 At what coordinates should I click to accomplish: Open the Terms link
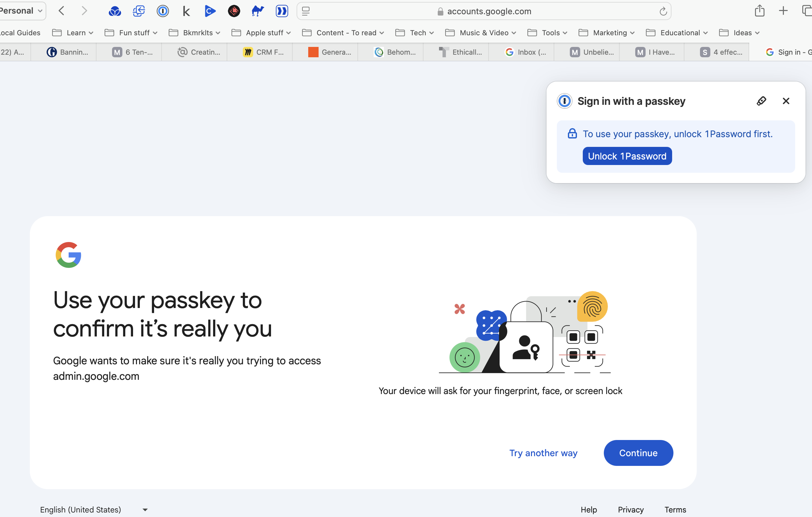[x=675, y=509]
